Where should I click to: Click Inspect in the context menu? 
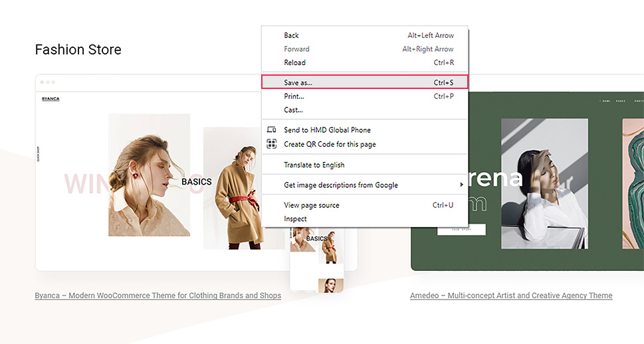coord(365,218)
